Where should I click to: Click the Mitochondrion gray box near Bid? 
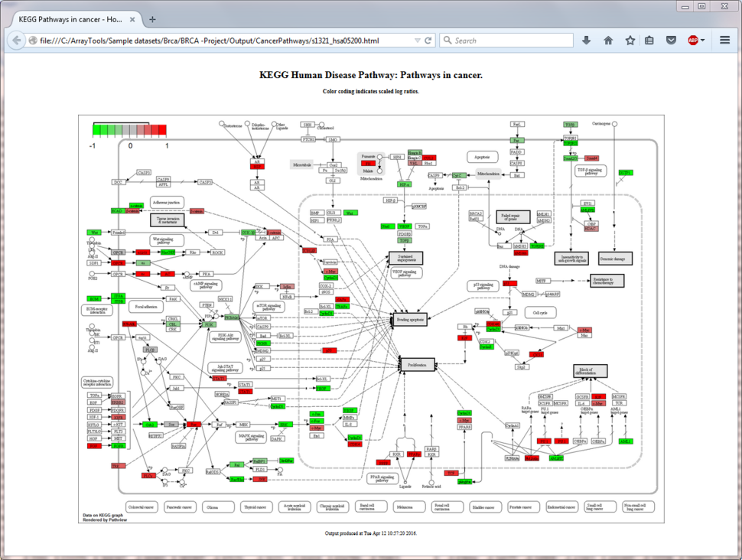[488, 174]
